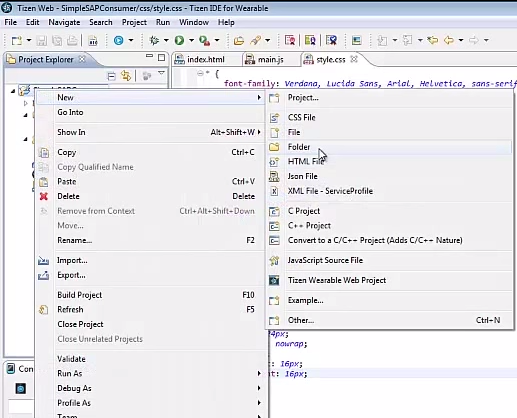Switch to the main.js editor tab
Viewport: 517px width, 418px height.
pyautogui.click(x=270, y=60)
